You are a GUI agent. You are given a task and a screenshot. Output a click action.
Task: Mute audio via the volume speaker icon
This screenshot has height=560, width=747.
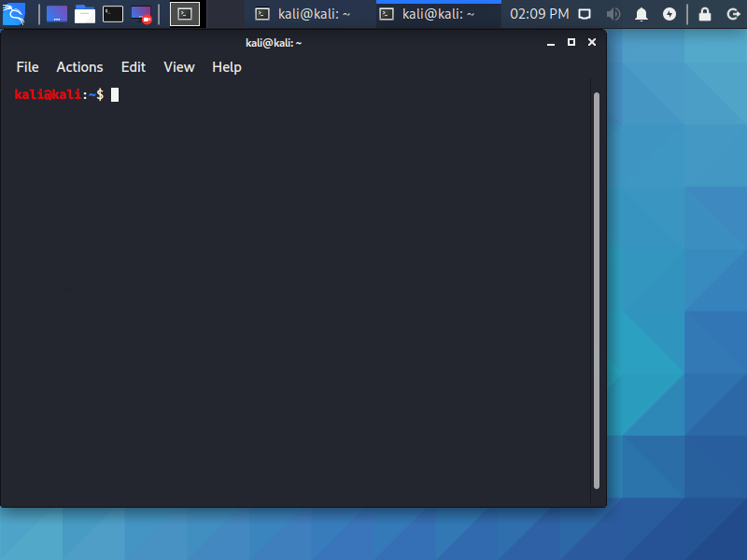pos(613,14)
